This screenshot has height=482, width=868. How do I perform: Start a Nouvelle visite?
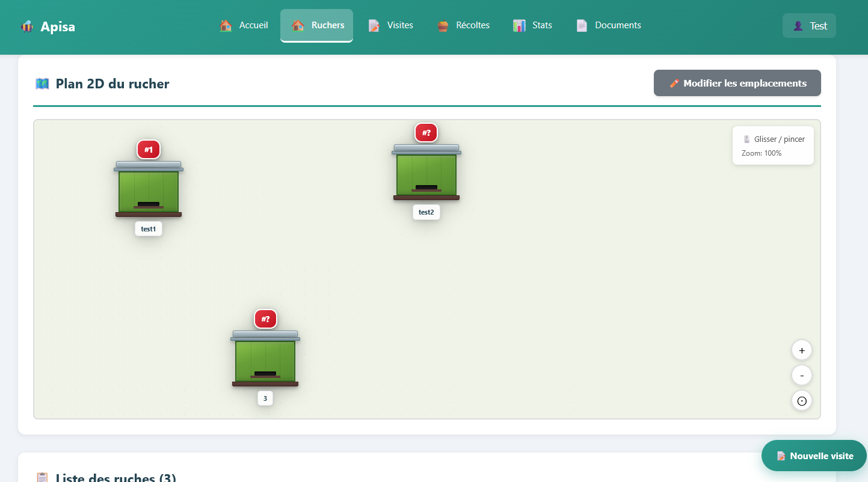click(814, 456)
